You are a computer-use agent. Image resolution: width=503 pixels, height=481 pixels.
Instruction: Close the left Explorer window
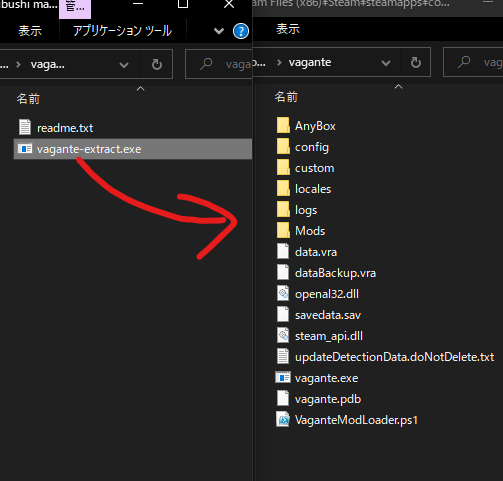229,4
